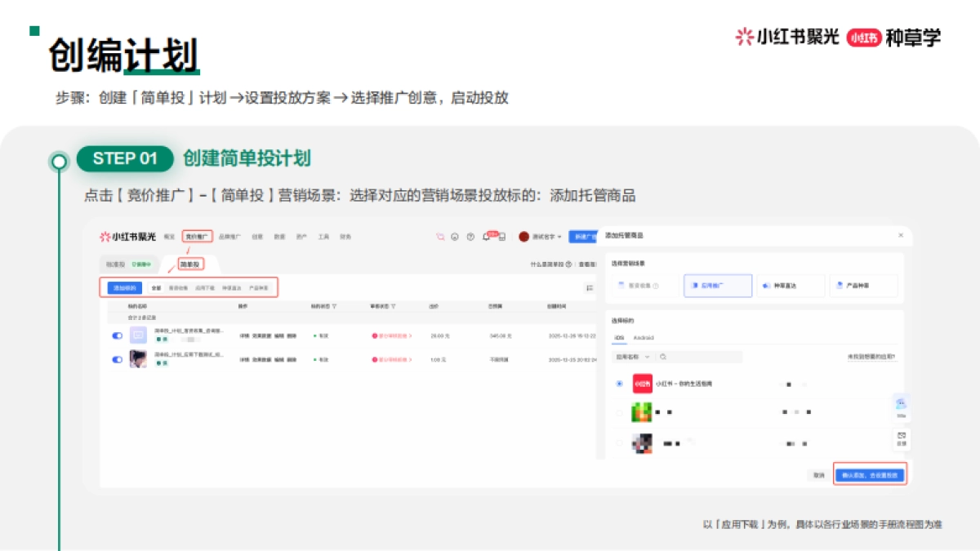Viewport: 980px width, 551px height.
Task: Select the radio button for 小红书-你的生活指南 app
Action: (x=619, y=383)
